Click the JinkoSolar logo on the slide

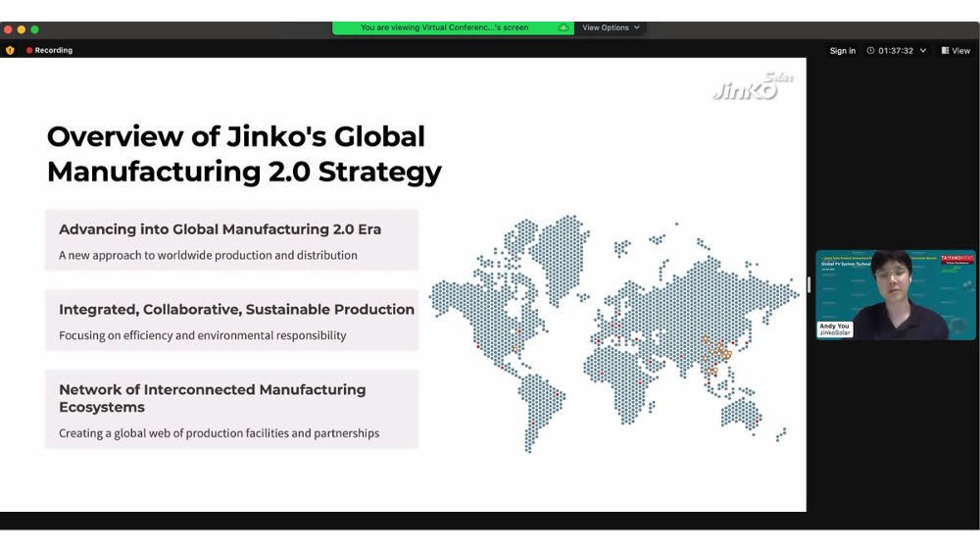coord(753,86)
